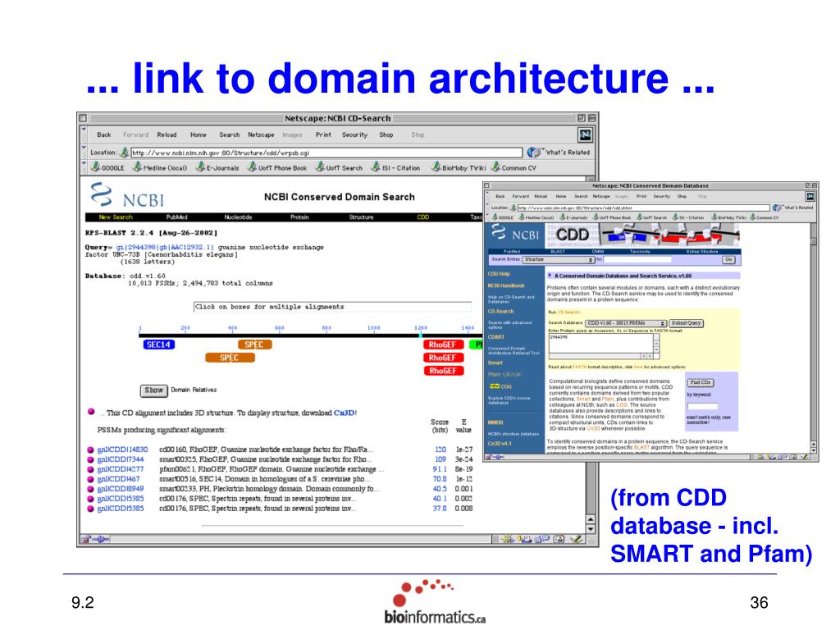Click Back in the CD-Search Netscape toolbar

[104, 135]
